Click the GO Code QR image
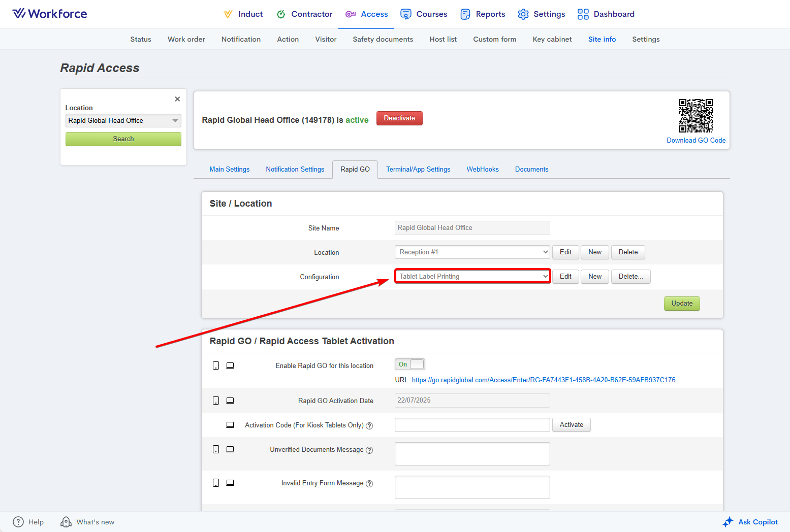Image resolution: width=790 pixels, height=532 pixels. point(696,116)
